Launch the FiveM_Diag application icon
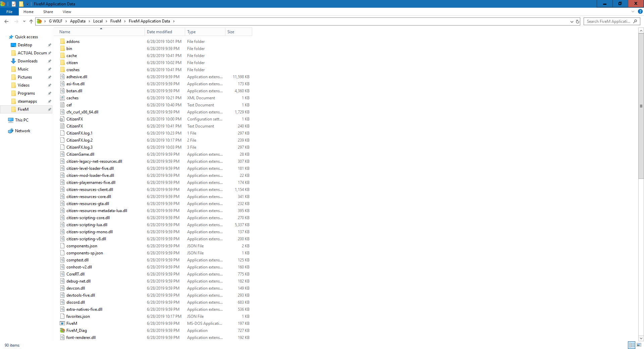 (x=62, y=331)
